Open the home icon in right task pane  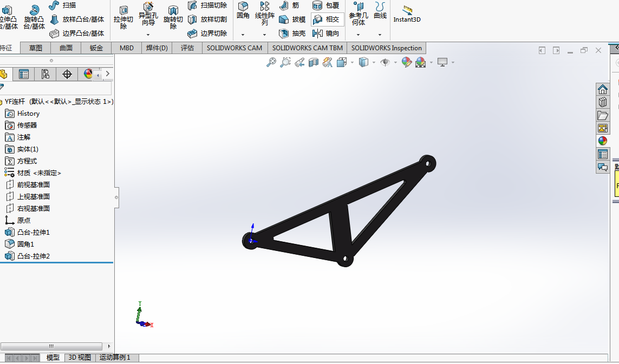602,90
